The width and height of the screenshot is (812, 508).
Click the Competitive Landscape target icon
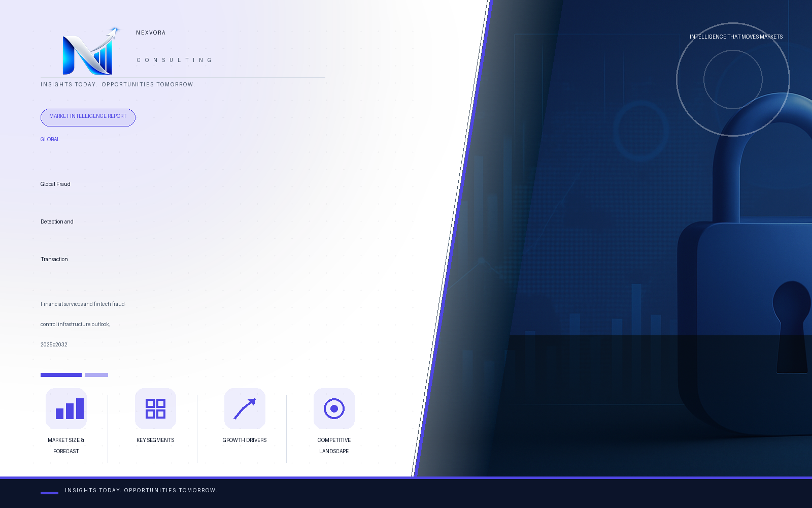[334, 408]
